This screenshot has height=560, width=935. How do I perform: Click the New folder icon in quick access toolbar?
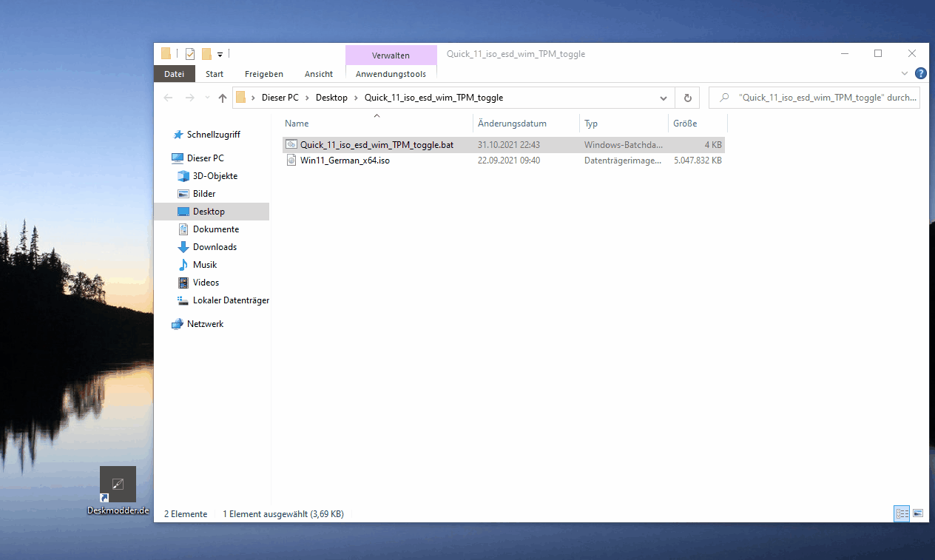pyautogui.click(x=206, y=53)
